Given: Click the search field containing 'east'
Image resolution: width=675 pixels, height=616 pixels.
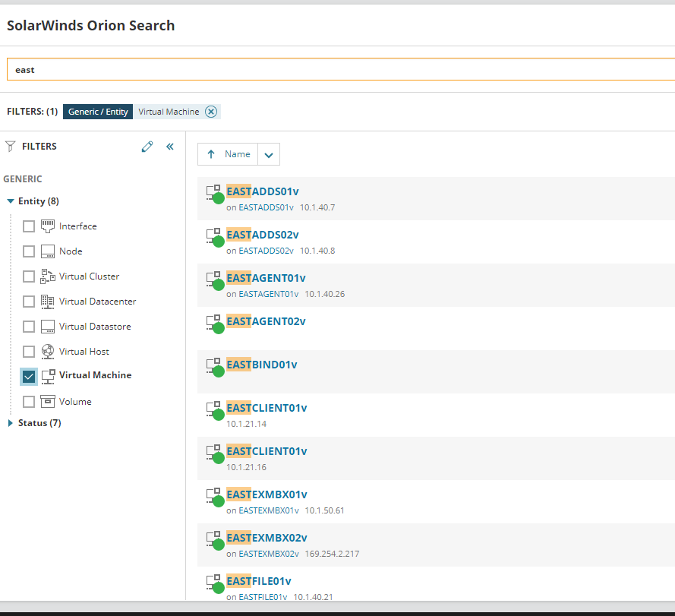Looking at the screenshot, I should point(341,69).
